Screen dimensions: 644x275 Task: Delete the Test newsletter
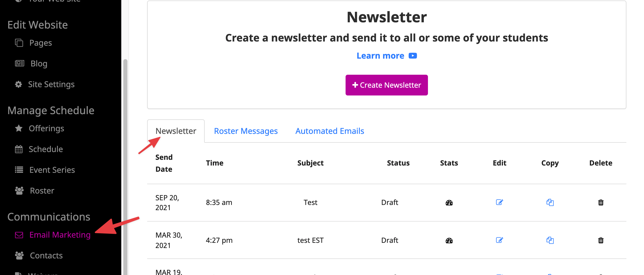pos(601,202)
